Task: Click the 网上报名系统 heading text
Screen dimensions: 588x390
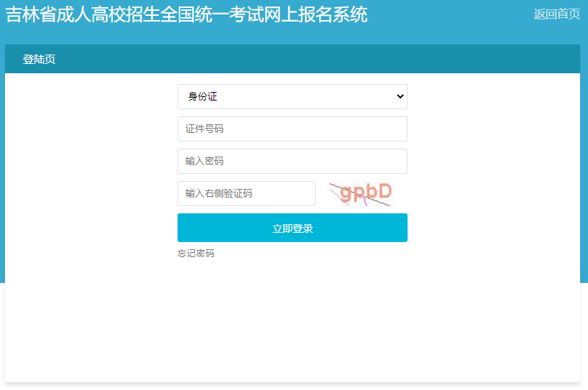Action: [x=316, y=14]
